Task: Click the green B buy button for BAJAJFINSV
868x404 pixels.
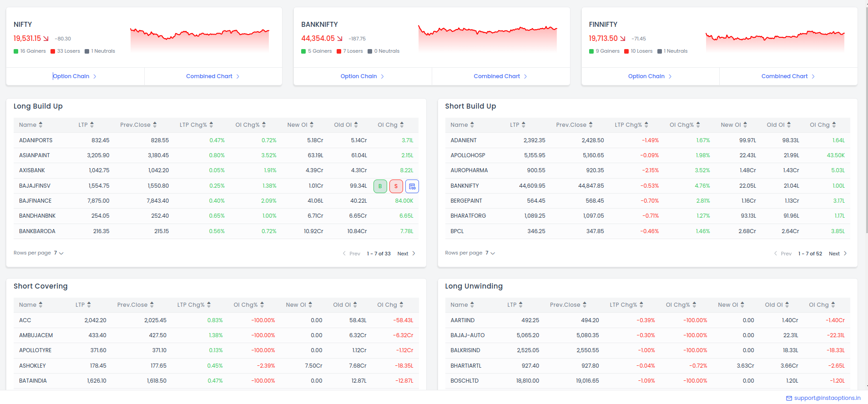Action: pyautogui.click(x=380, y=186)
